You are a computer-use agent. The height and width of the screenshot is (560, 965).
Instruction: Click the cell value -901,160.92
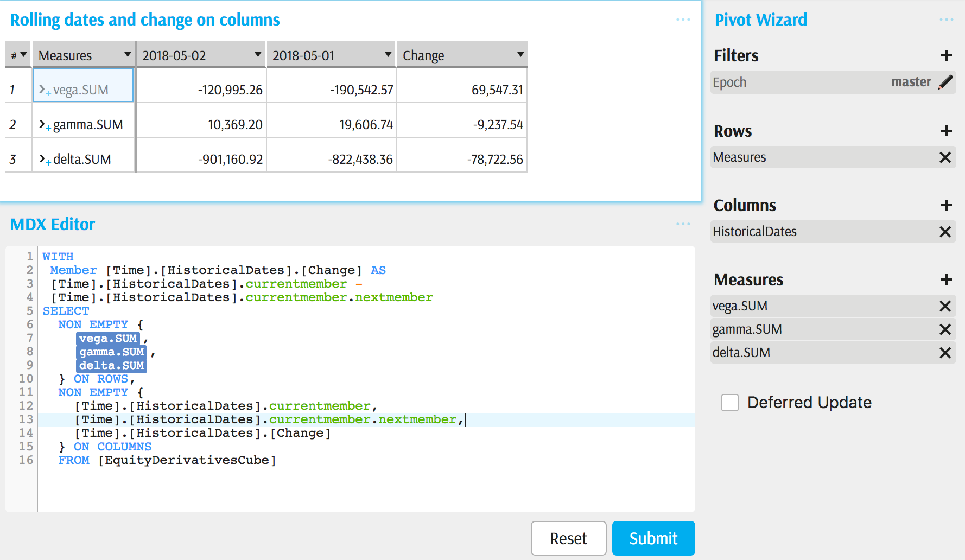[x=230, y=160]
